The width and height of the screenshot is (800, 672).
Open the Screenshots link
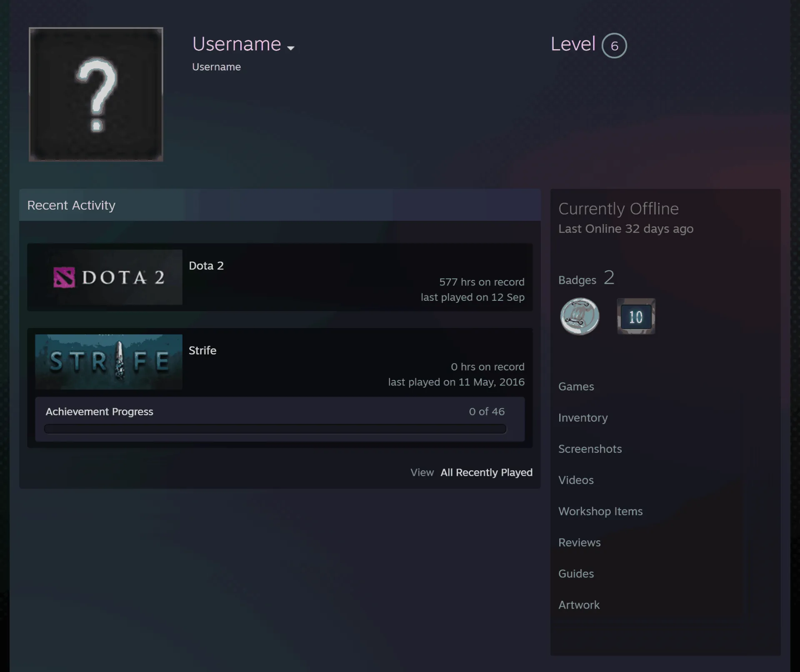pyautogui.click(x=590, y=449)
